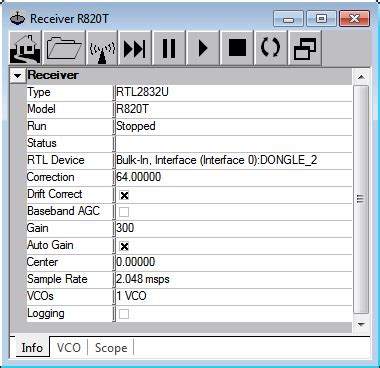
Task: Enable the Baseband AGC checkbox
Action: [124, 212]
